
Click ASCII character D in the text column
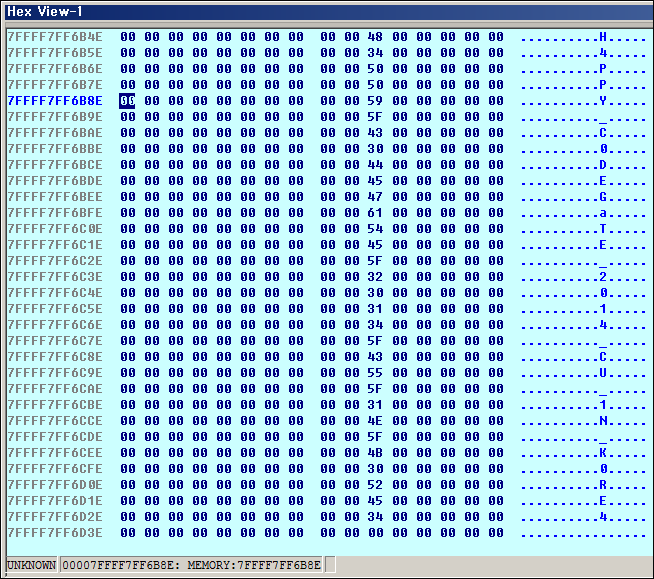pyautogui.click(x=603, y=165)
